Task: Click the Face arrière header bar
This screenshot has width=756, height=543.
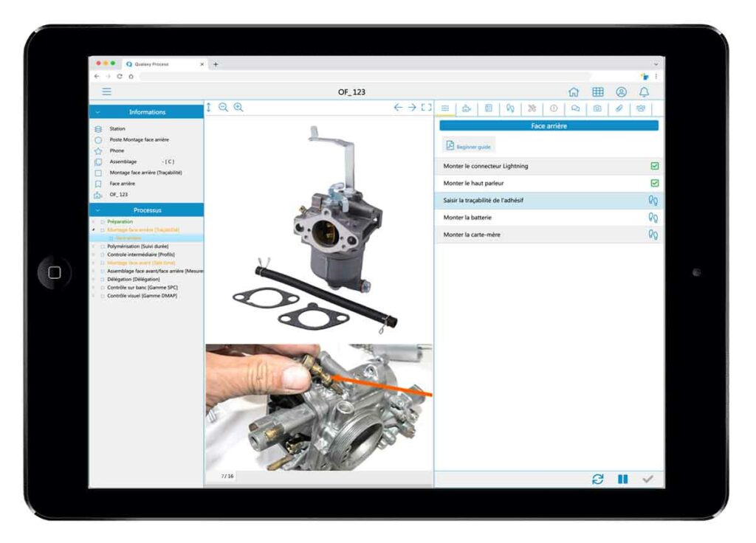Action: [x=549, y=125]
